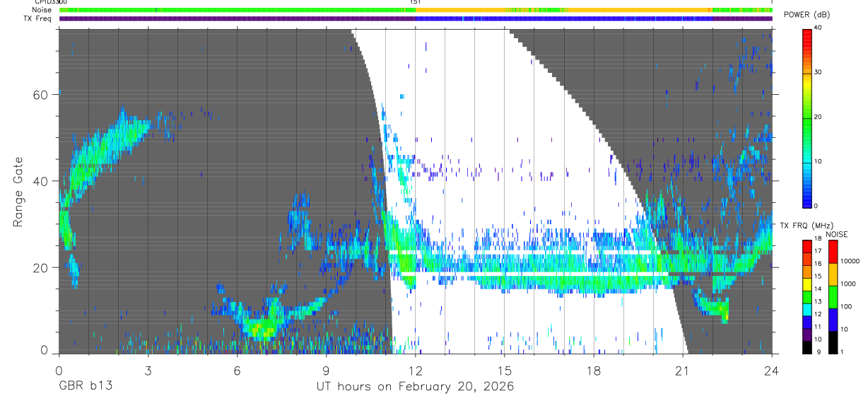Image resolution: width=868 pixels, height=401 pixels.
Task: Click the yellow swatch in TX FRQ legend
Action: (x=807, y=286)
